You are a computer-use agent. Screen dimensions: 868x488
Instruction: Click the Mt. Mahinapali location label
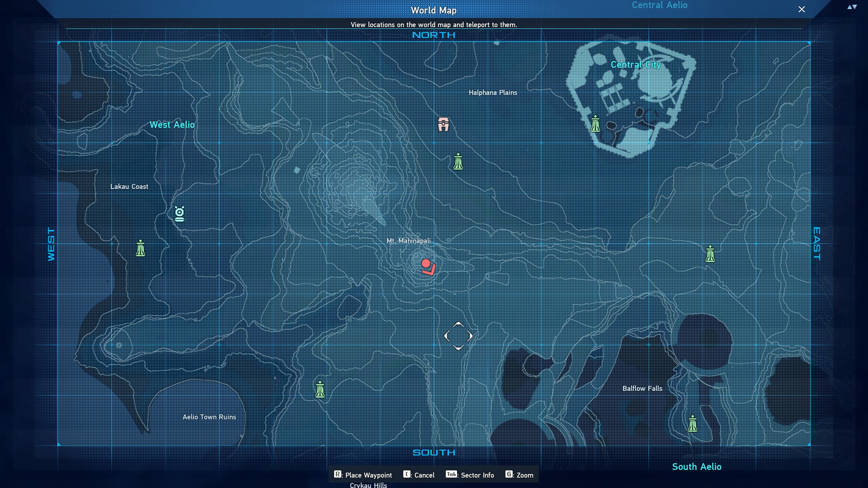click(x=408, y=241)
